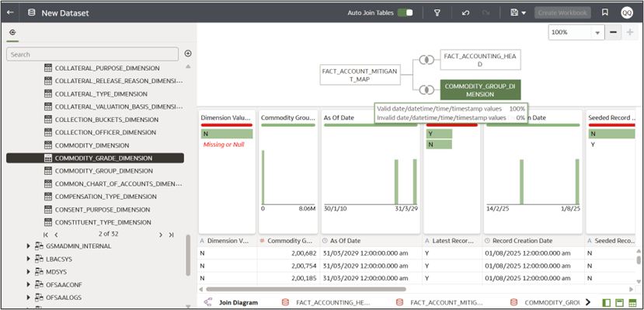This screenshot has height=310, width=644.
Task: Save the dataset with disk icon
Action: click(x=513, y=12)
